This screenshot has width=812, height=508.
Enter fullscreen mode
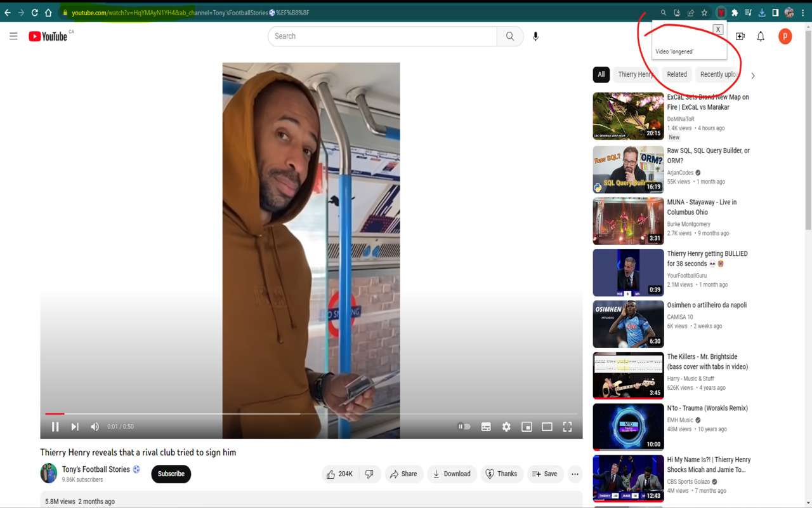pyautogui.click(x=567, y=426)
